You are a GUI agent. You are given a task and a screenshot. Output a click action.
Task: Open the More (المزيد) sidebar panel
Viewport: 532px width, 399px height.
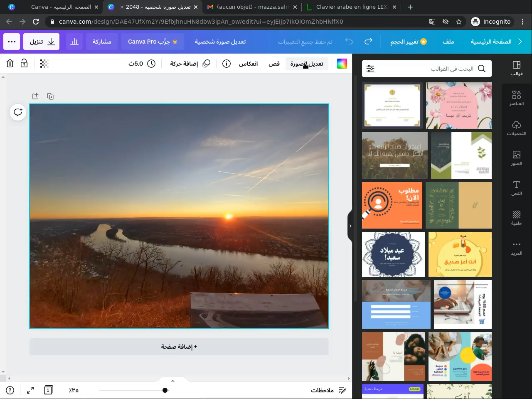[x=517, y=248]
